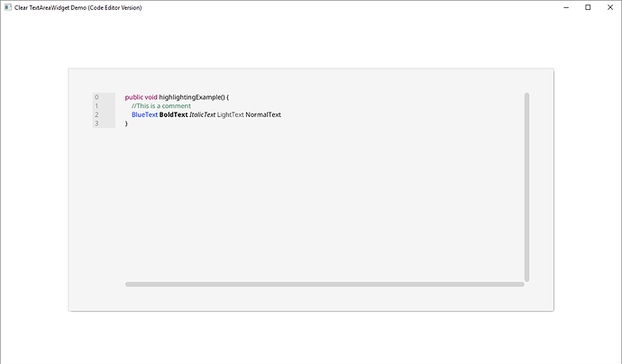
Task: Place cursor at the closing brace on line 3
Action: 126,123
